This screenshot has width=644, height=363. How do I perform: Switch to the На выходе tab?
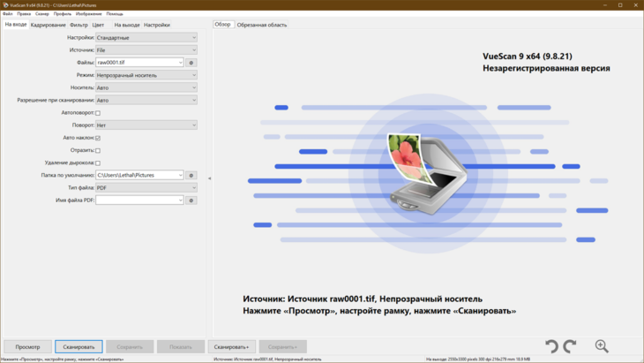127,25
